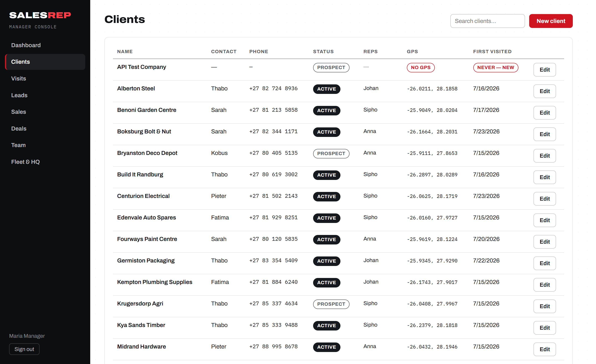Open the Leads section
Image resolution: width=596 pixels, height=364 pixels.
point(45,95)
